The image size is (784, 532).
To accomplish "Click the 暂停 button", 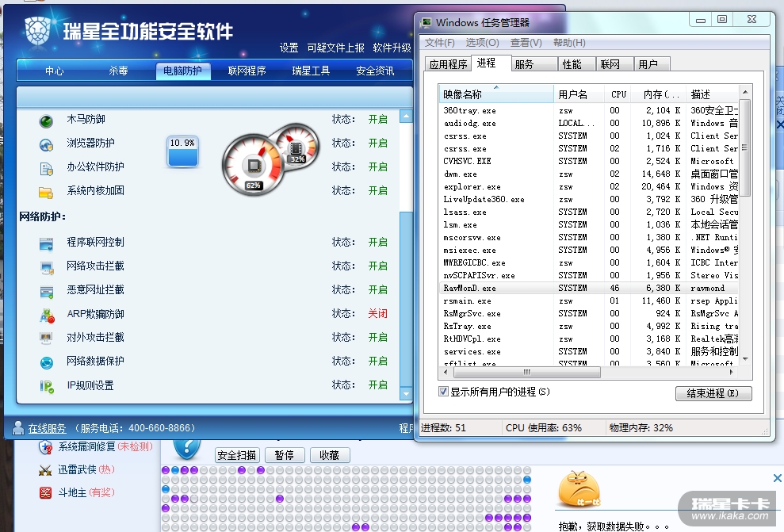I will click(x=284, y=455).
